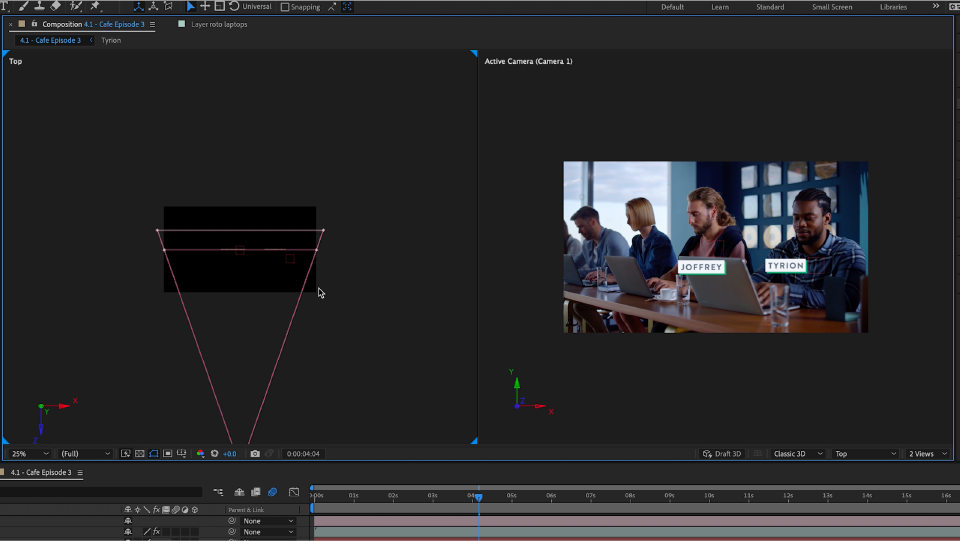Screen dimensions: 961x541
Task: Select the Puppet Pin tool
Action: pos(95,6)
